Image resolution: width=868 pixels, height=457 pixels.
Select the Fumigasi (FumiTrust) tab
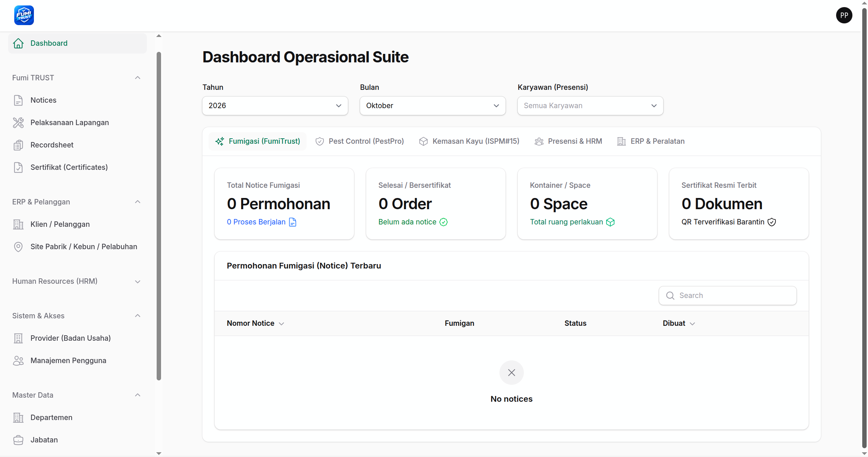click(x=258, y=141)
